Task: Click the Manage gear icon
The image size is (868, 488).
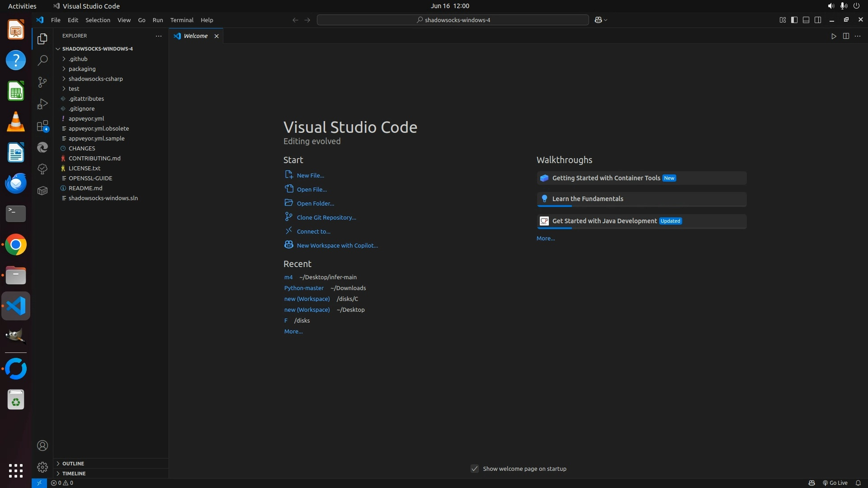Action: coord(42,467)
